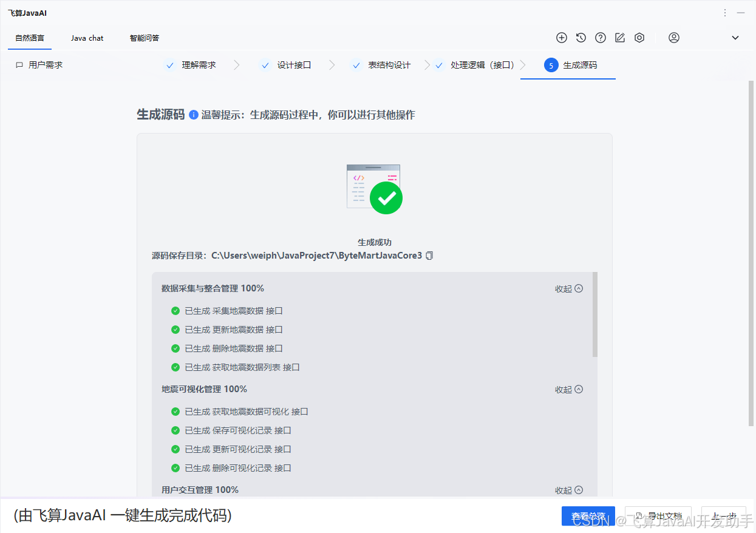Viewport: 756px width, 533px height.
Task: Click the source path ByteMartJavaCore3 text
Action: click(316, 256)
